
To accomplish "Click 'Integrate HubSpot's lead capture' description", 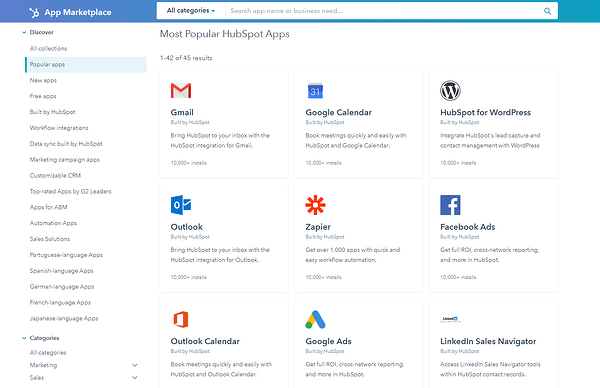I will tap(490, 140).
